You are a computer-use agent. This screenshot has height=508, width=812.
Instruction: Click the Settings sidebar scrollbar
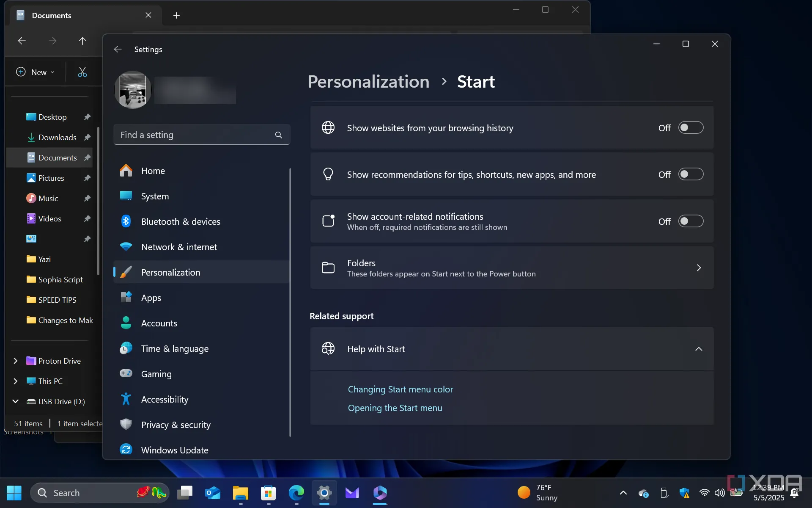(x=290, y=302)
